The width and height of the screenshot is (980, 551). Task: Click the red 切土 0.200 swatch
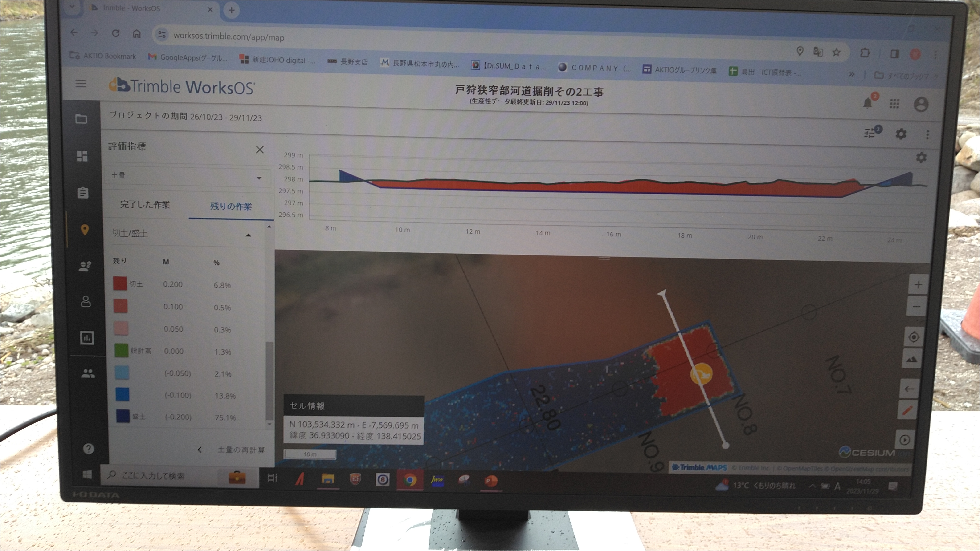120,284
